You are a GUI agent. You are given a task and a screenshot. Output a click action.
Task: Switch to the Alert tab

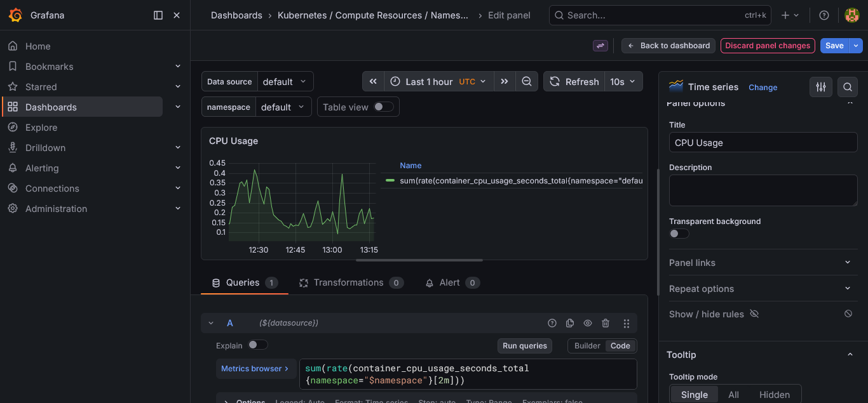click(x=452, y=282)
